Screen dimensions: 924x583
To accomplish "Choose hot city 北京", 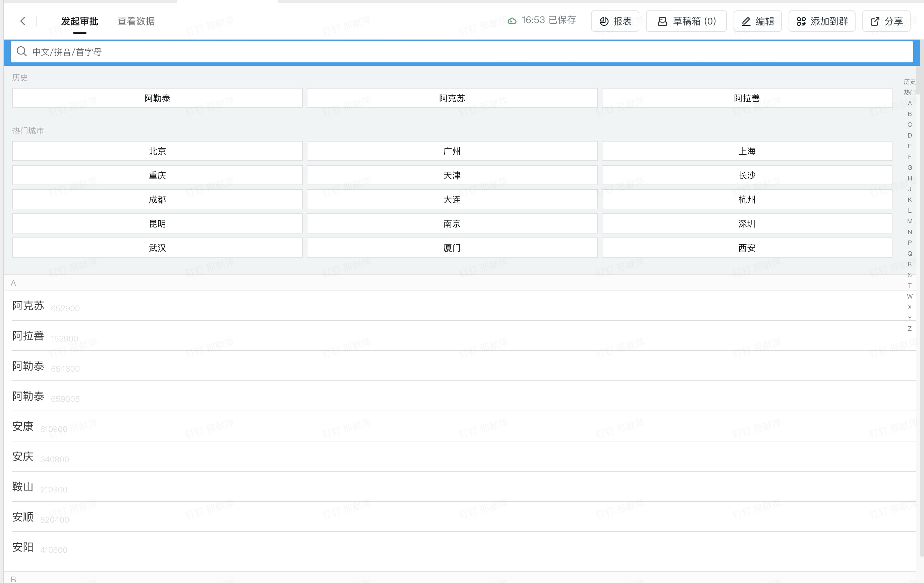I will pos(157,151).
